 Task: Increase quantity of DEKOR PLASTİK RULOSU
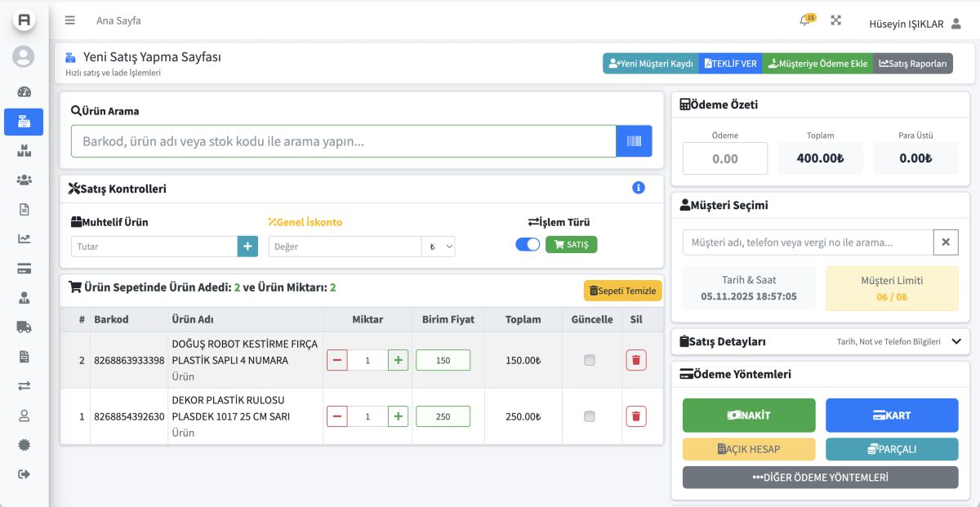point(398,416)
